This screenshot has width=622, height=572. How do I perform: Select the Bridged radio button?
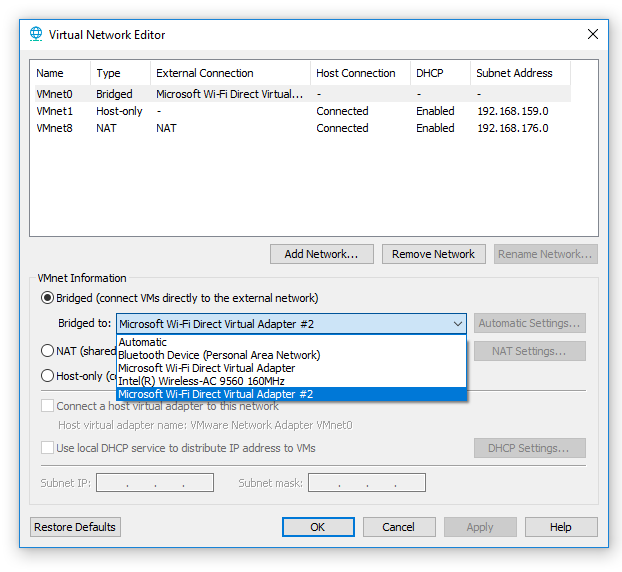pyautogui.click(x=48, y=298)
